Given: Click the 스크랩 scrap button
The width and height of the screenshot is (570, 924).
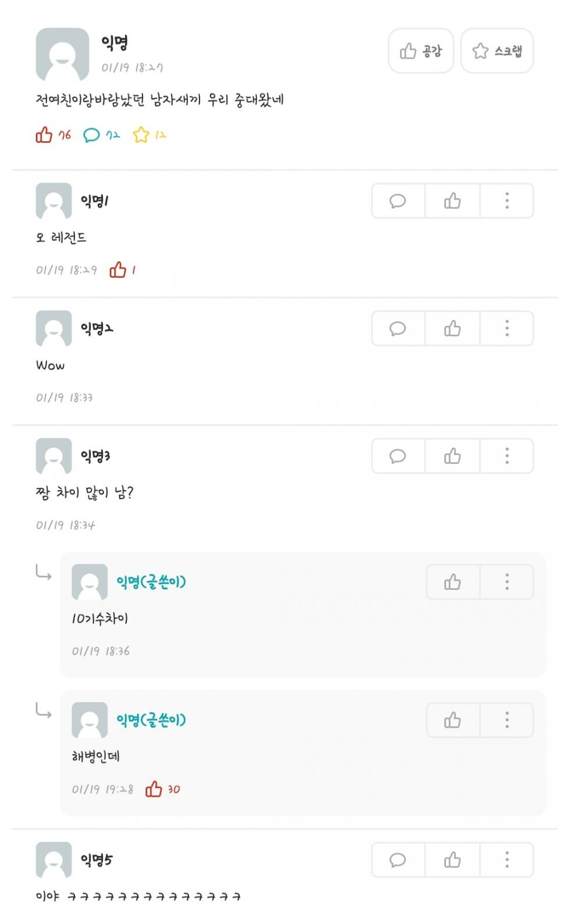Looking at the screenshot, I should pos(497,51).
